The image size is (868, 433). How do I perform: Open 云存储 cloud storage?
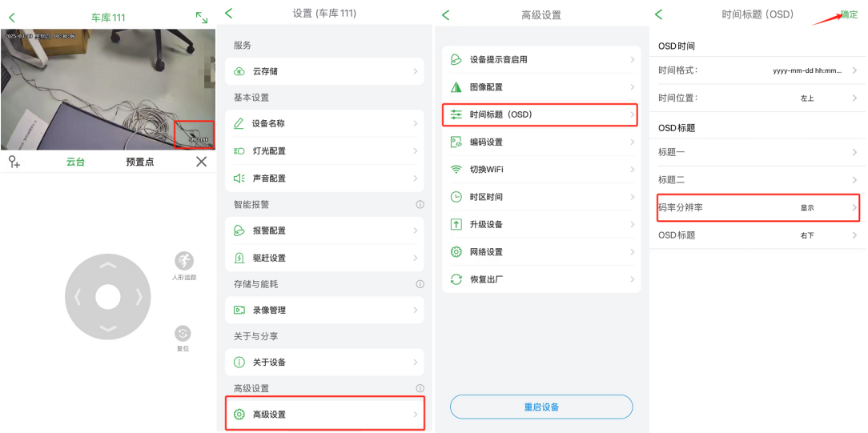point(324,71)
